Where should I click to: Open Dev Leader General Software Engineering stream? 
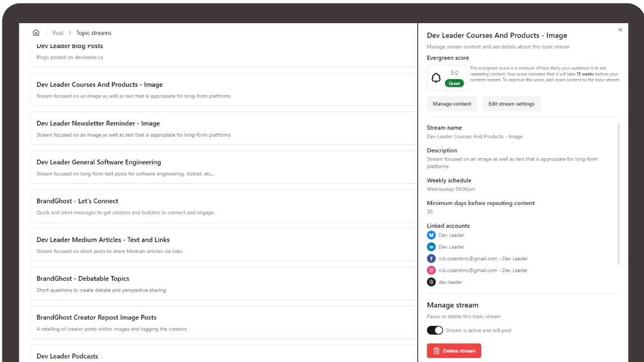pos(224,167)
